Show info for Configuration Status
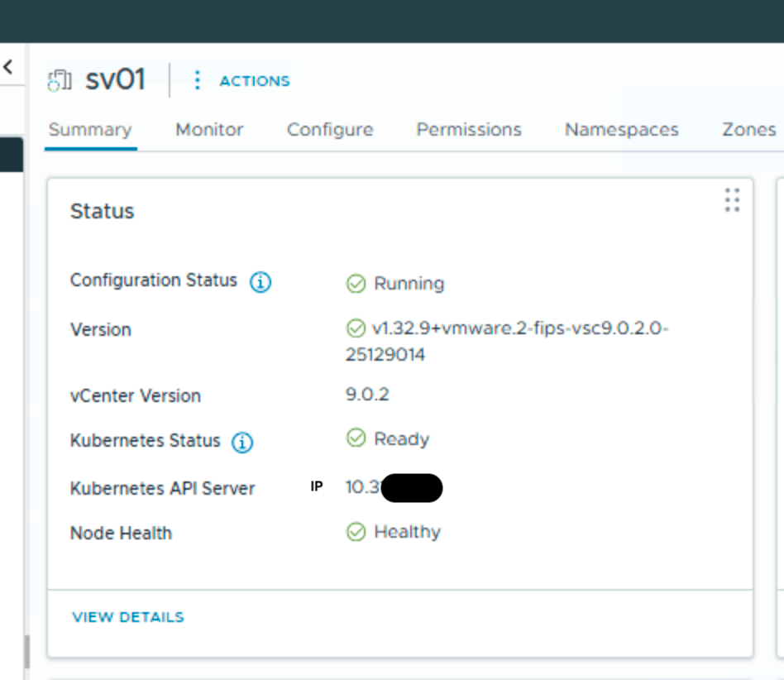Screen dimensions: 784x680 [x=261, y=282]
